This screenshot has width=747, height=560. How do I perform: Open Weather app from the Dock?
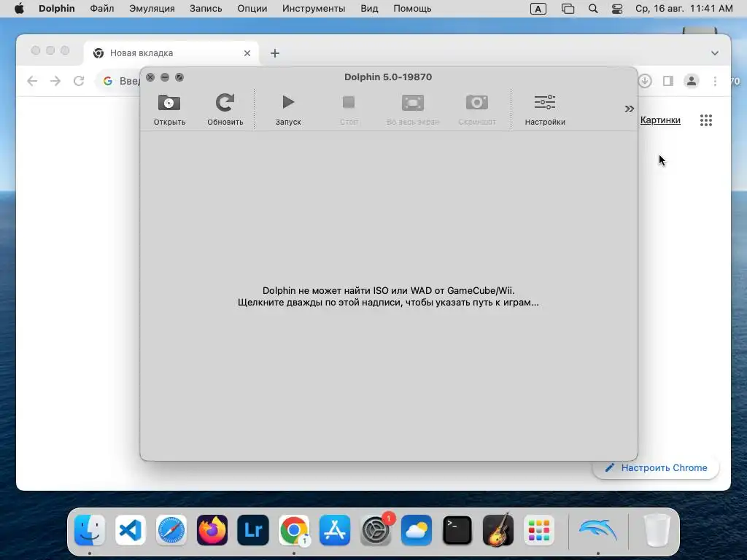417,530
